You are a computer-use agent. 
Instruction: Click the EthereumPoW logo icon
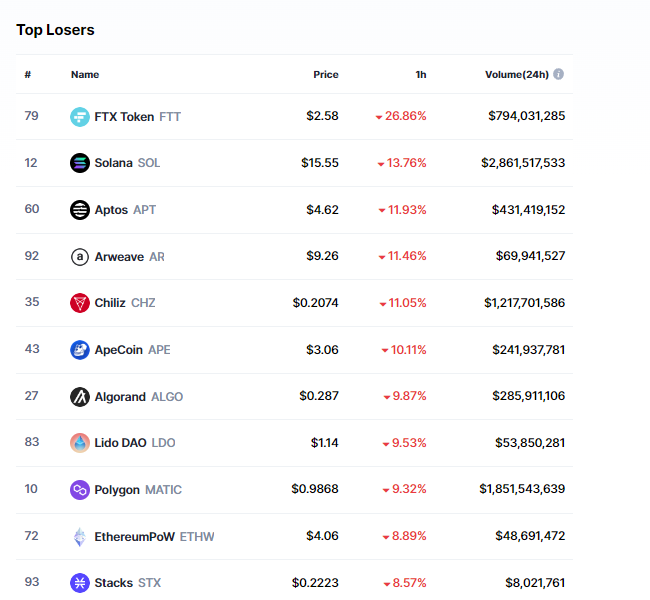pos(80,537)
